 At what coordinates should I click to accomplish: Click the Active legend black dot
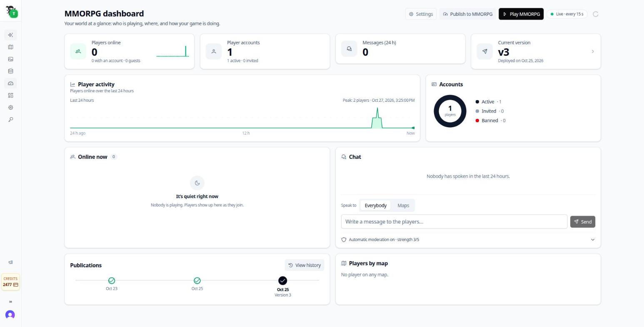(x=477, y=102)
